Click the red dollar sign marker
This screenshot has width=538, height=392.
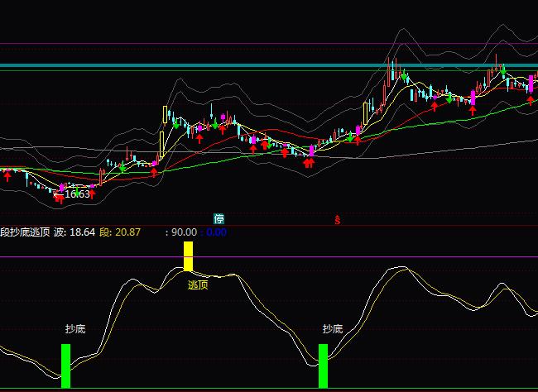click(x=337, y=220)
